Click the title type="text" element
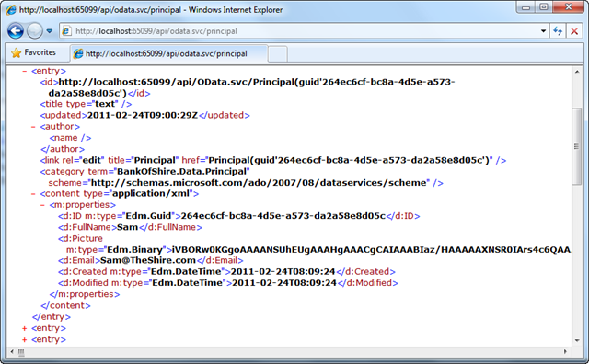 [86, 104]
